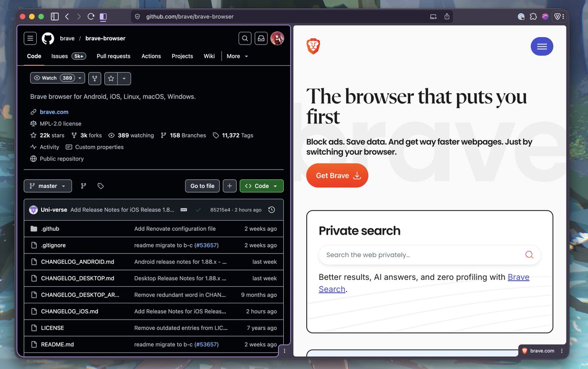Click the install app icon in address bar
Image resolution: width=588 pixels, height=369 pixels.
click(433, 17)
